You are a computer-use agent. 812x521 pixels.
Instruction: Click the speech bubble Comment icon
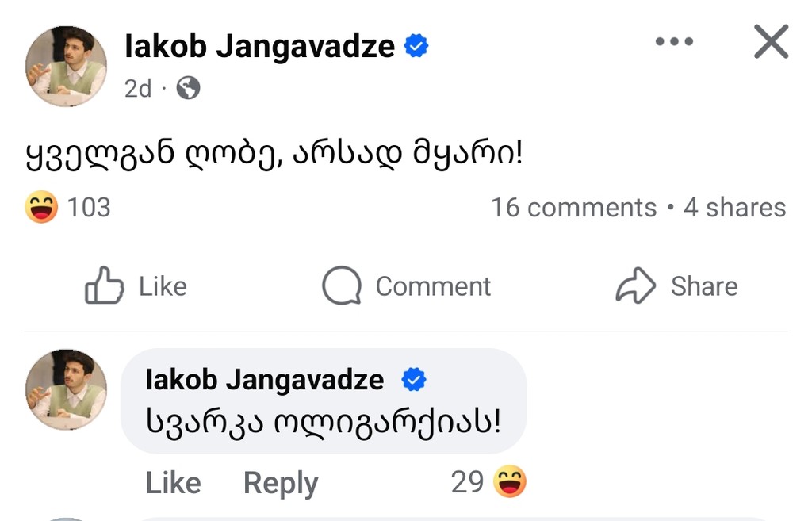[x=341, y=286]
